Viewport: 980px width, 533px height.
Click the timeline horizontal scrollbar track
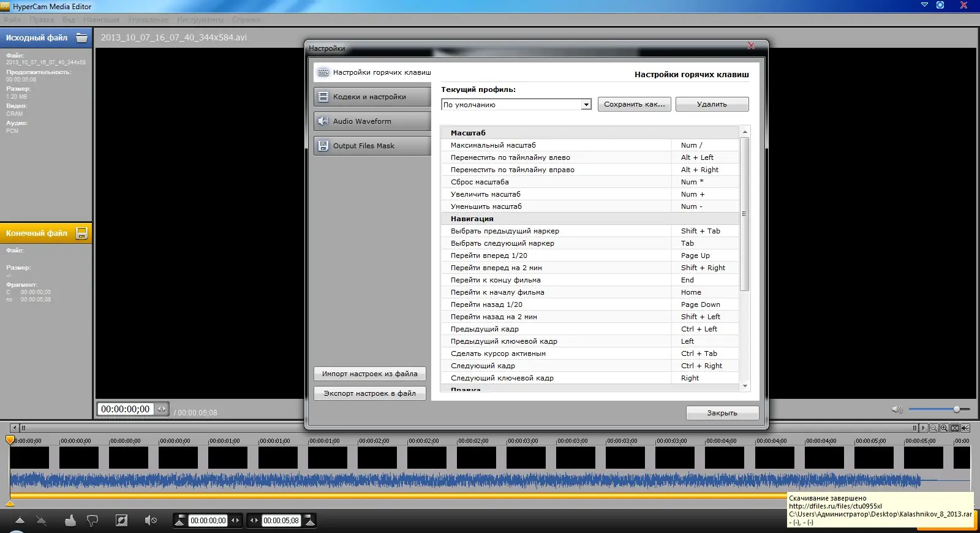(469, 428)
